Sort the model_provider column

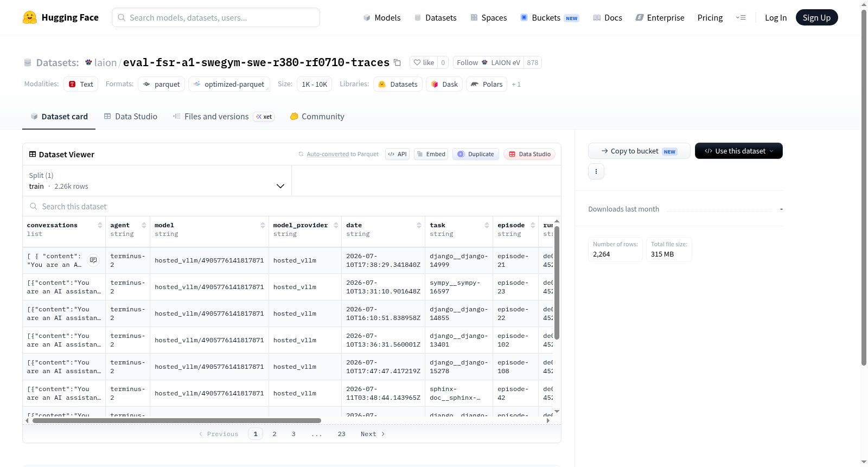click(x=336, y=225)
